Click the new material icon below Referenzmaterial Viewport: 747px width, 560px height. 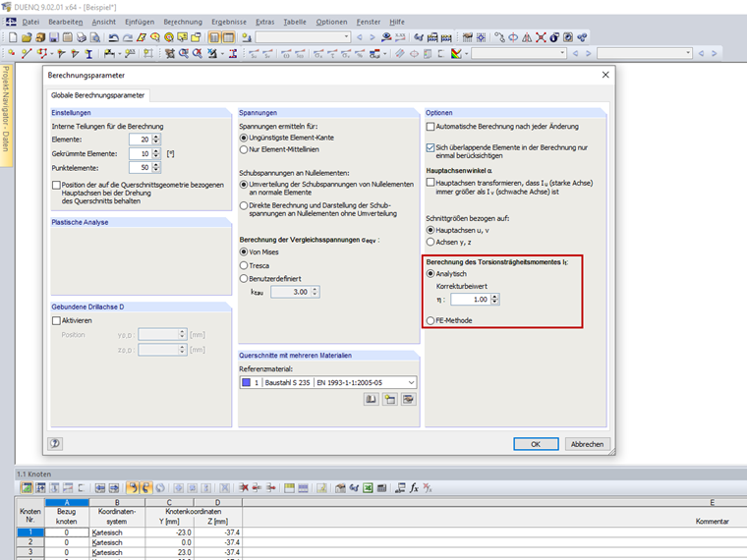(x=389, y=399)
